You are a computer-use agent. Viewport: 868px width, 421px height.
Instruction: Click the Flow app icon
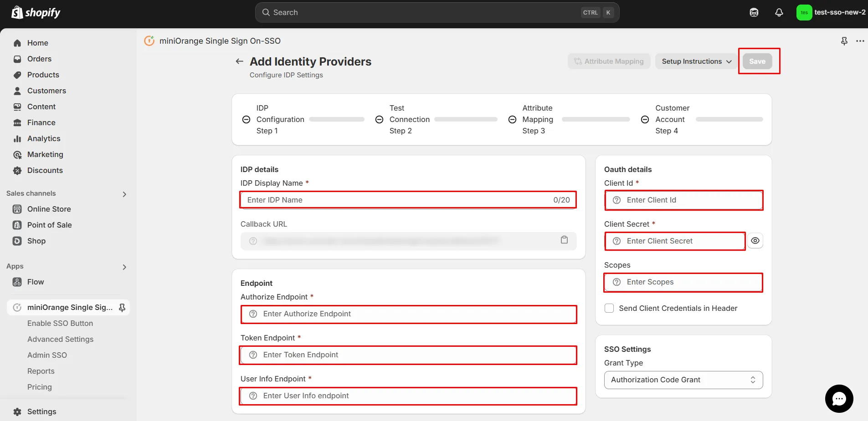coord(17,282)
